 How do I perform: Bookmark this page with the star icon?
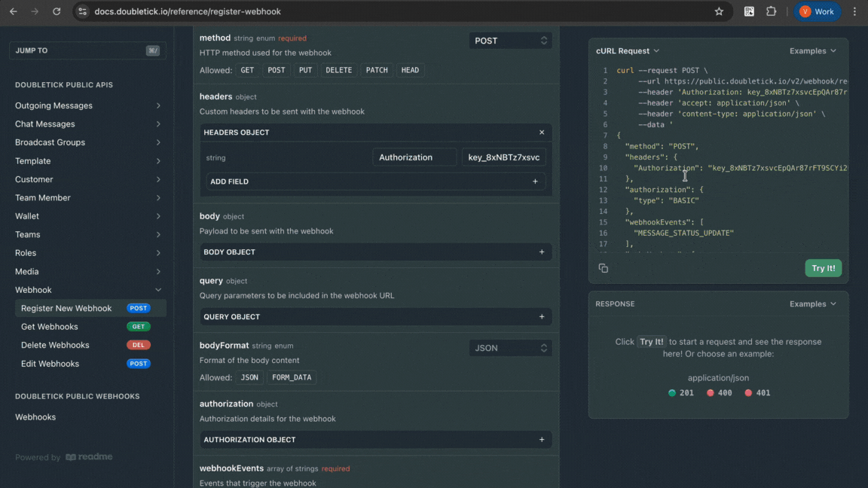click(719, 11)
